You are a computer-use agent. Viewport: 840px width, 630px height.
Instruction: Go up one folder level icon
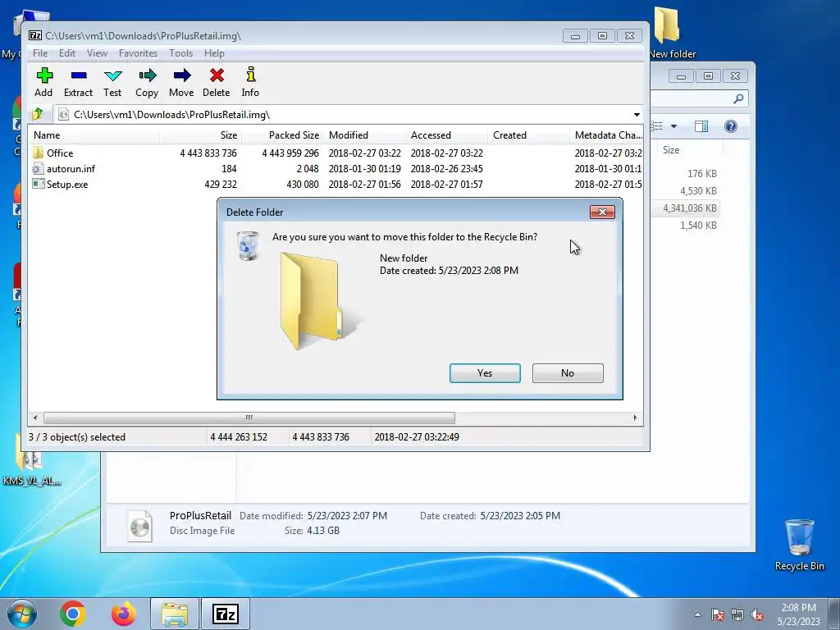tap(38, 114)
